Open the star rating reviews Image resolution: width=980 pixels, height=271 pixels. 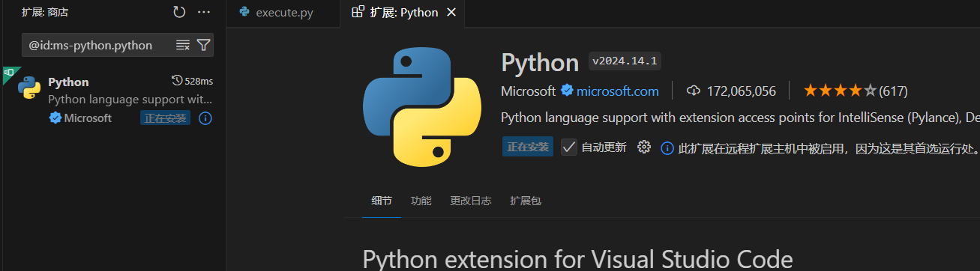click(x=856, y=91)
